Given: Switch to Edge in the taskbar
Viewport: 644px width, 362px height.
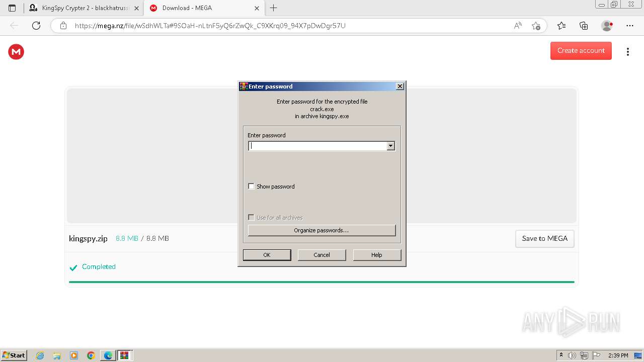Looking at the screenshot, I should (x=108, y=355).
